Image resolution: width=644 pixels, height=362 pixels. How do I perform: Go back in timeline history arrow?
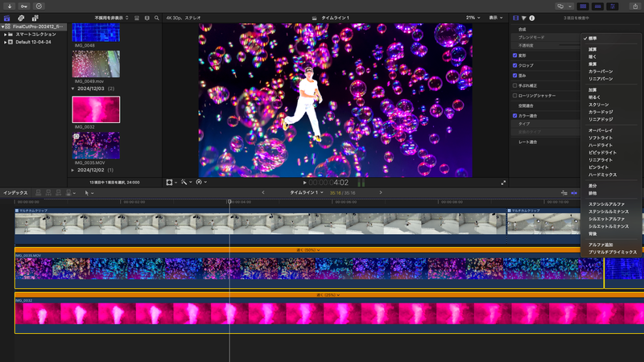[x=263, y=192]
